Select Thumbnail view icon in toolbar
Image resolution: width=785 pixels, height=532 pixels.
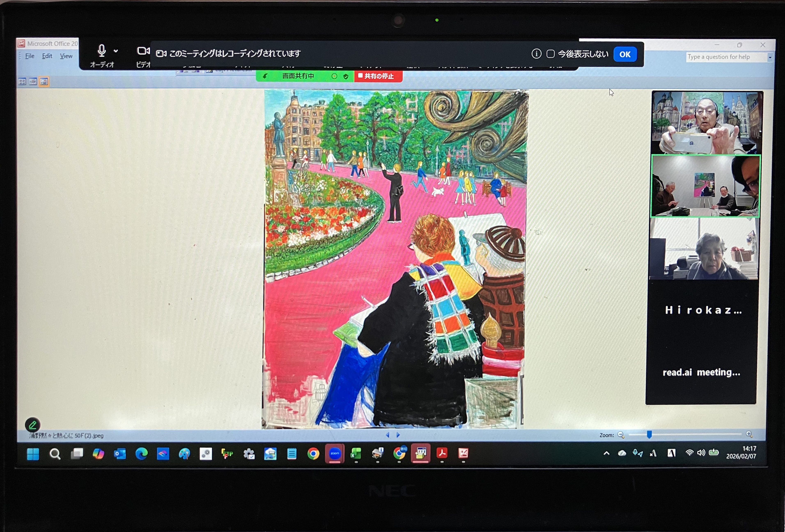22,82
